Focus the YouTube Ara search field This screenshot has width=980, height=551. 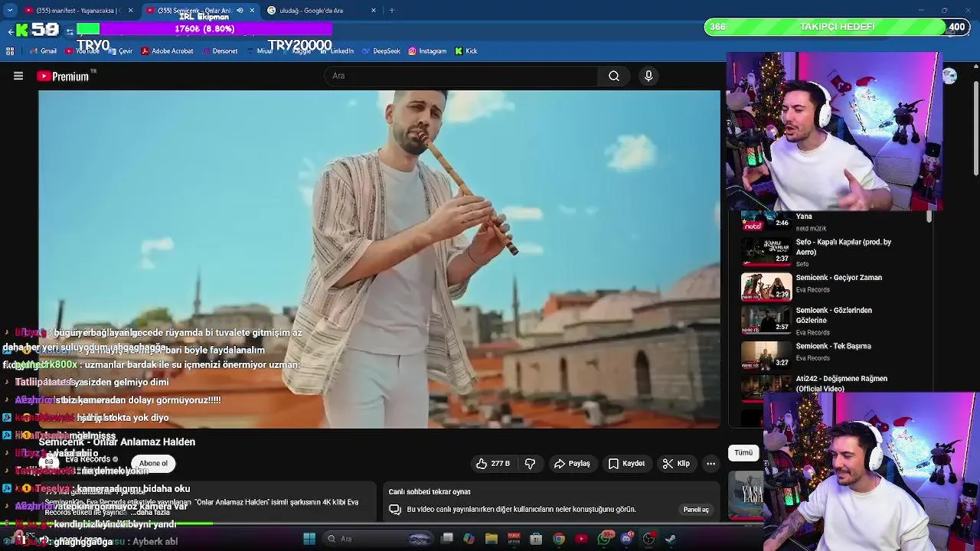click(462, 76)
